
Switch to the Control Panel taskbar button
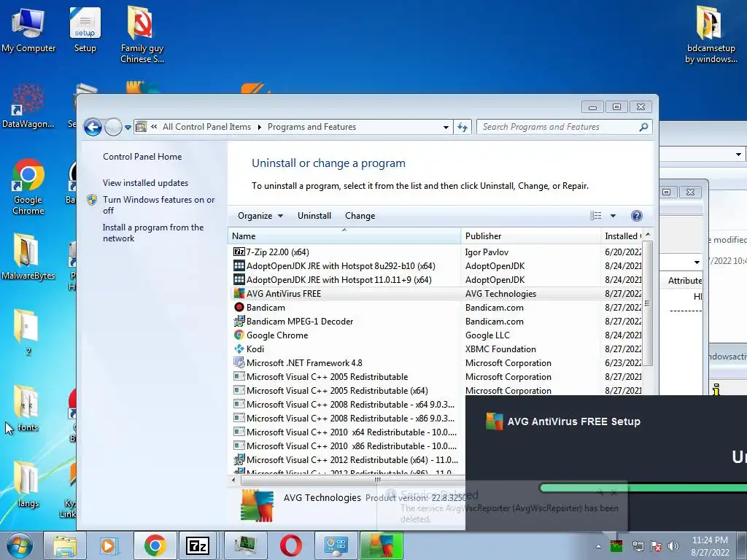click(x=336, y=545)
